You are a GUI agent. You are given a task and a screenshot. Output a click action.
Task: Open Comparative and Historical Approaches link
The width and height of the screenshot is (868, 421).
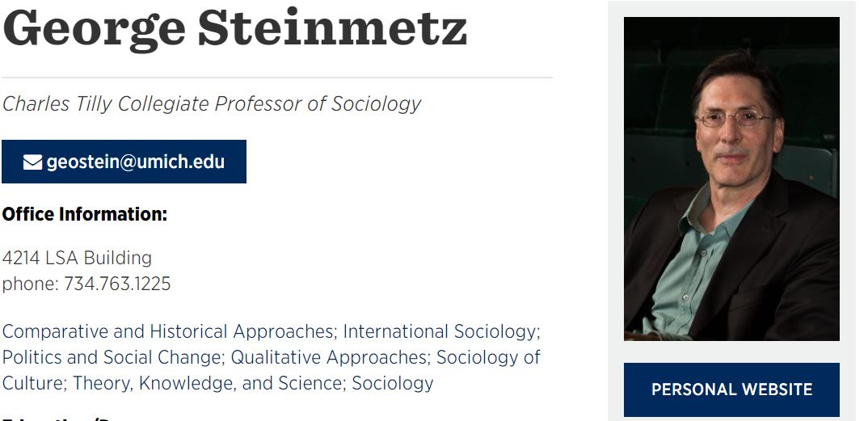tap(168, 332)
